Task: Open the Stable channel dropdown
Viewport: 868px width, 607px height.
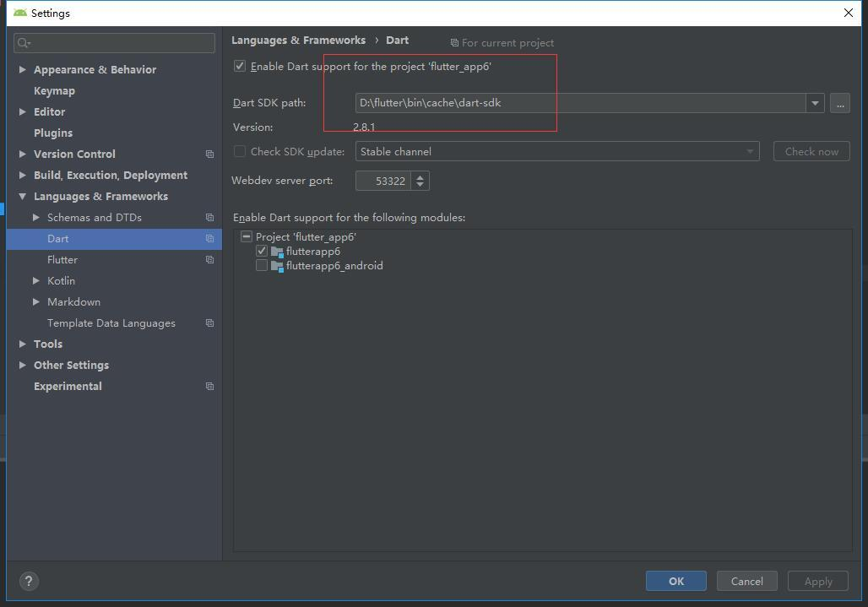Action: (x=557, y=152)
